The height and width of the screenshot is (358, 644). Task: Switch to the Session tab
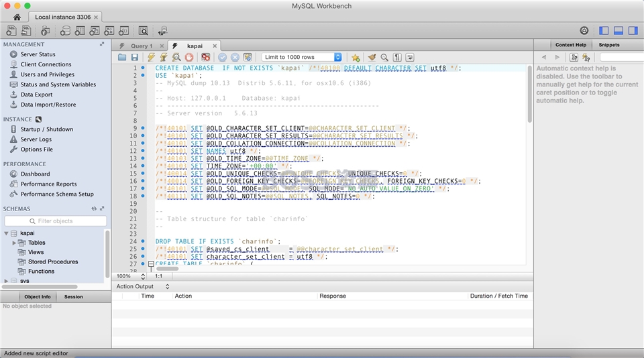click(74, 296)
